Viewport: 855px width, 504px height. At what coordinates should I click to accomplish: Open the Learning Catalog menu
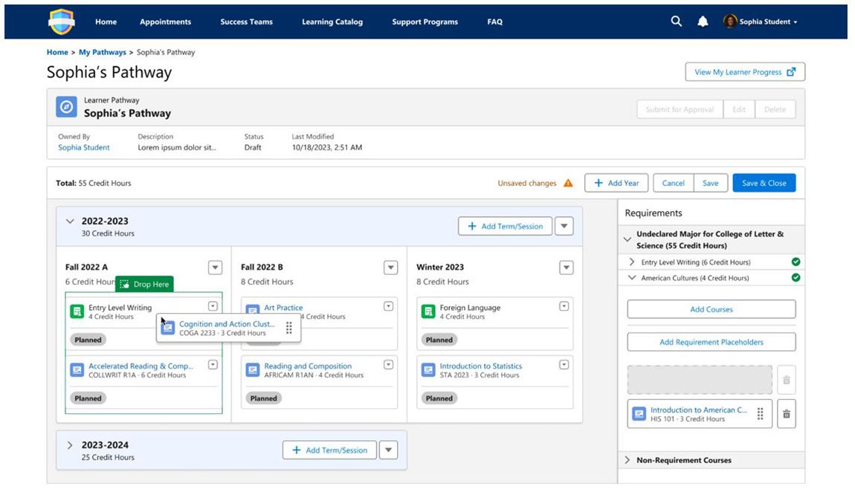(332, 22)
